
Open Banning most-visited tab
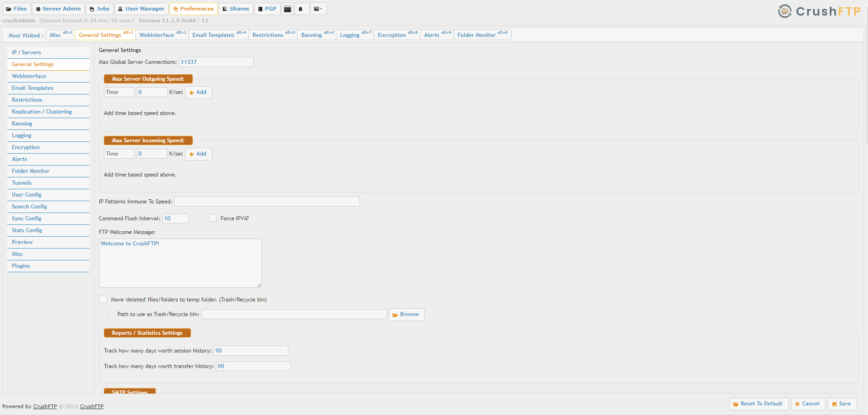317,35
